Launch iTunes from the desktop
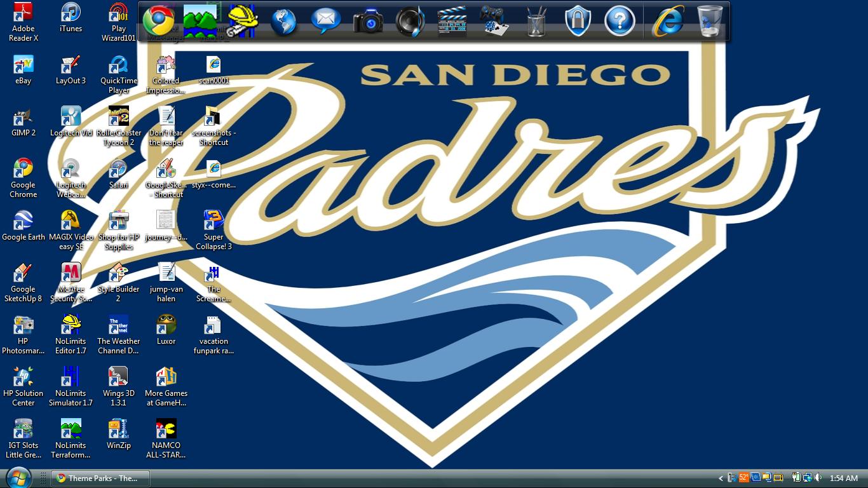Image resolution: width=868 pixels, height=488 pixels. pos(71,18)
